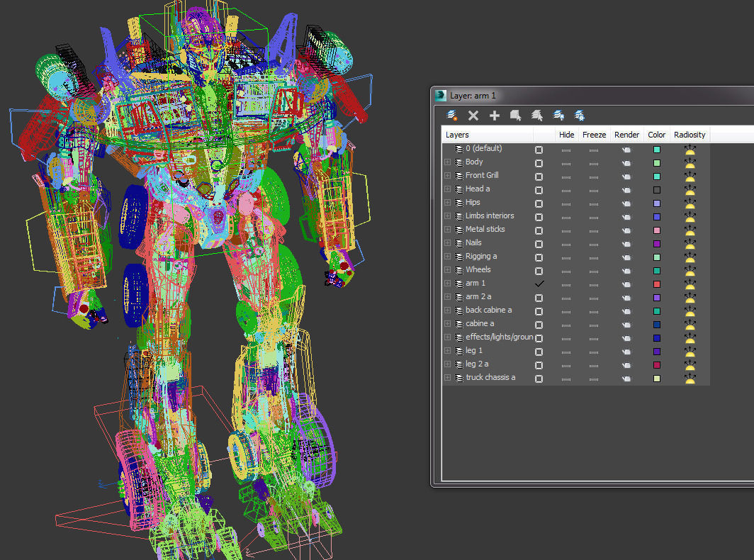Click the Freeze/Unfreeze All Layers toolbar icon

click(580, 116)
